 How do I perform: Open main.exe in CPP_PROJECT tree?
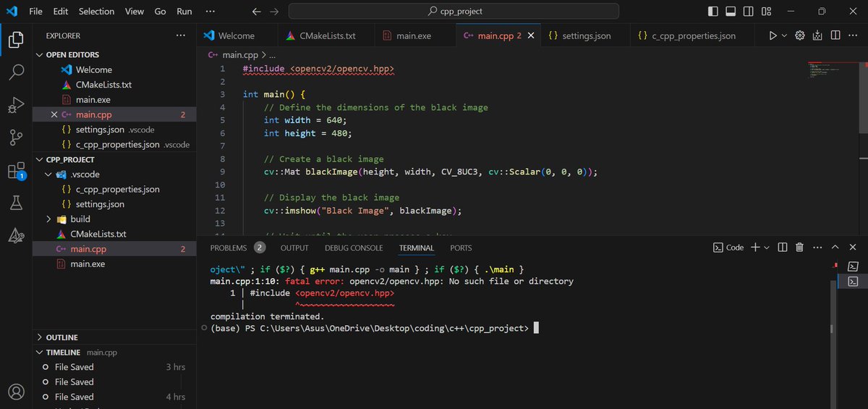pyautogui.click(x=114, y=264)
